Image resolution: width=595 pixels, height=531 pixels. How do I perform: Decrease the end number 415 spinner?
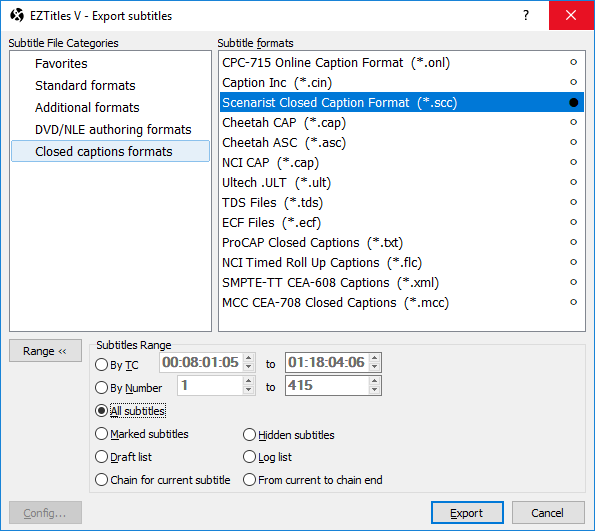click(x=375, y=390)
